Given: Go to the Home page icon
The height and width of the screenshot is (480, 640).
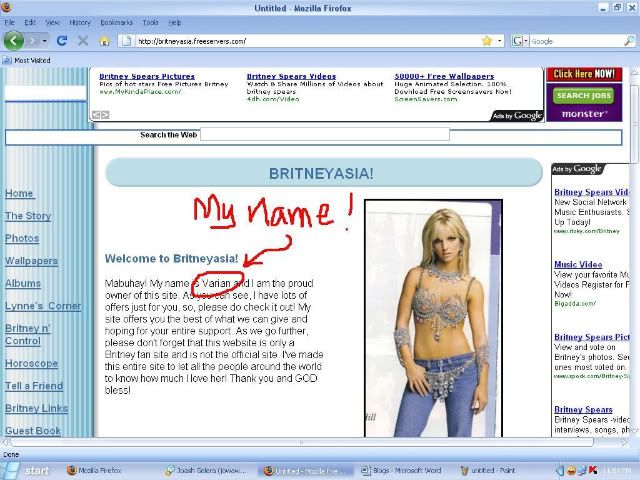Looking at the screenshot, I should [x=104, y=41].
